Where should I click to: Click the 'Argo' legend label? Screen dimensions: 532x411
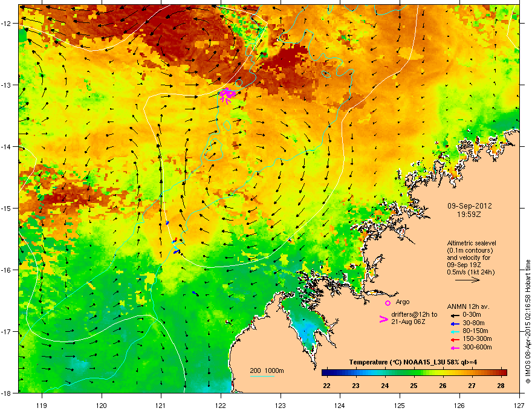[x=403, y=302]
